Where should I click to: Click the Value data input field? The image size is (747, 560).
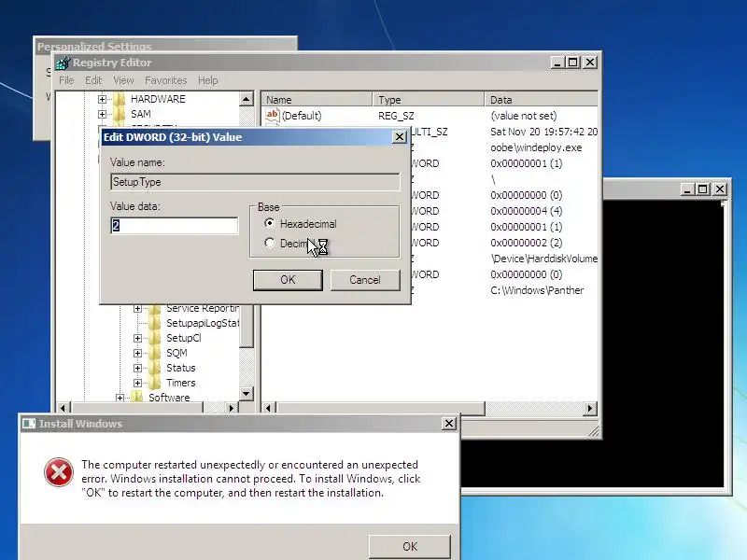[175, 226]
